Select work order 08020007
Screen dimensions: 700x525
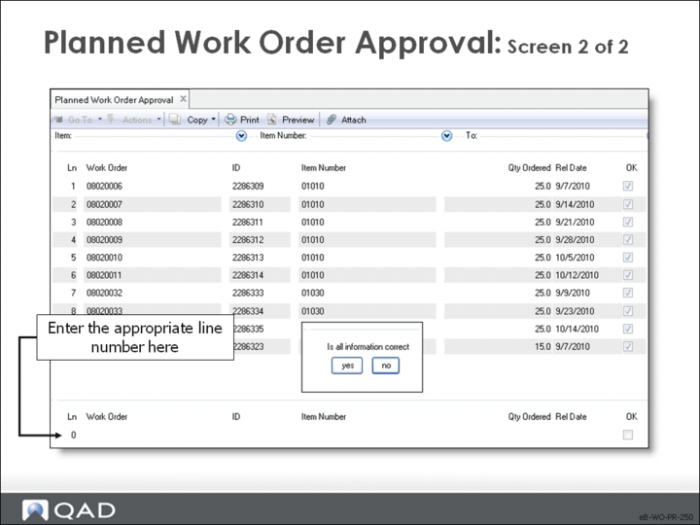click(x=104, y=204)
